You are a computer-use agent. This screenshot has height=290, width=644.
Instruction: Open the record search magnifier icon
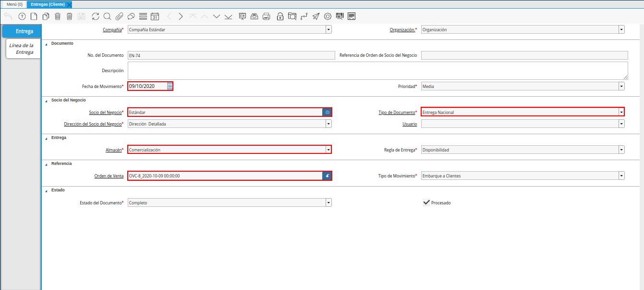pyautogui.click(x=107, y=16)
